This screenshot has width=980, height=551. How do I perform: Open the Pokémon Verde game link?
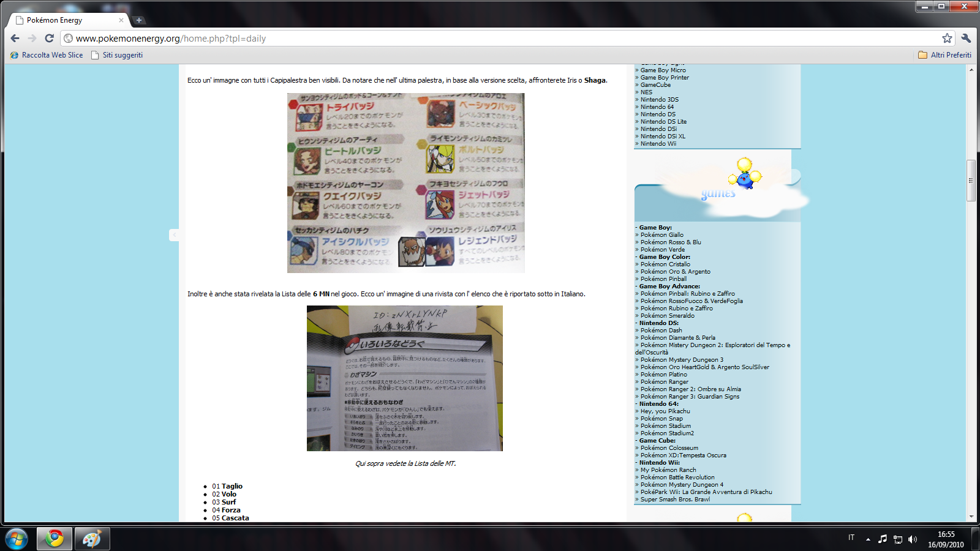[662, 250]
